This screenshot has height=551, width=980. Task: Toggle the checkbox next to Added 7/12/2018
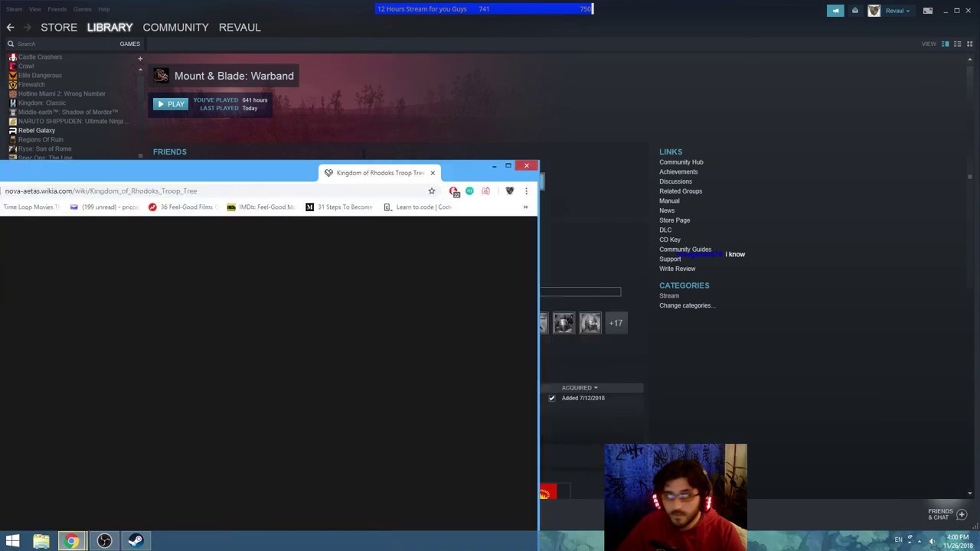551,398
